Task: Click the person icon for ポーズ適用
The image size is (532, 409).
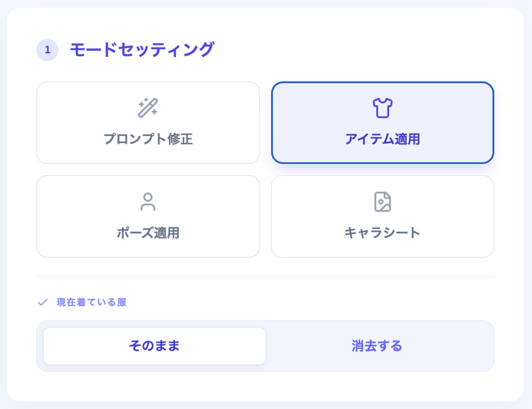Action: (148, 202)
